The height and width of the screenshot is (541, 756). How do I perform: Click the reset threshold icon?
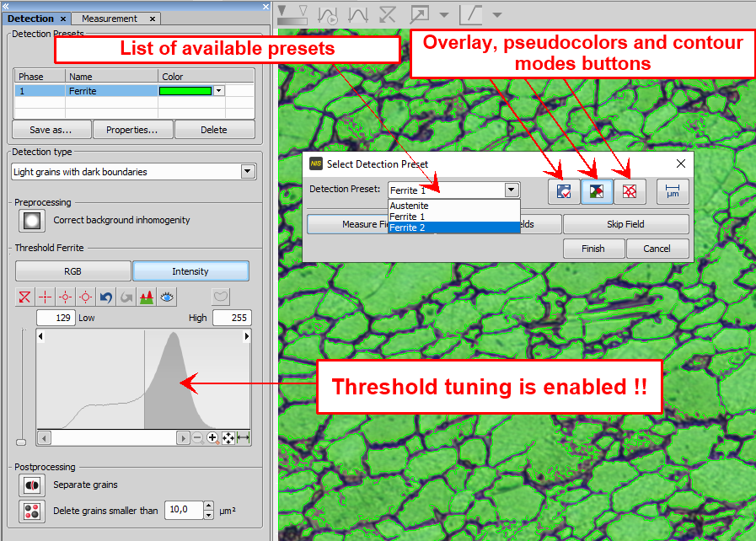24,297
